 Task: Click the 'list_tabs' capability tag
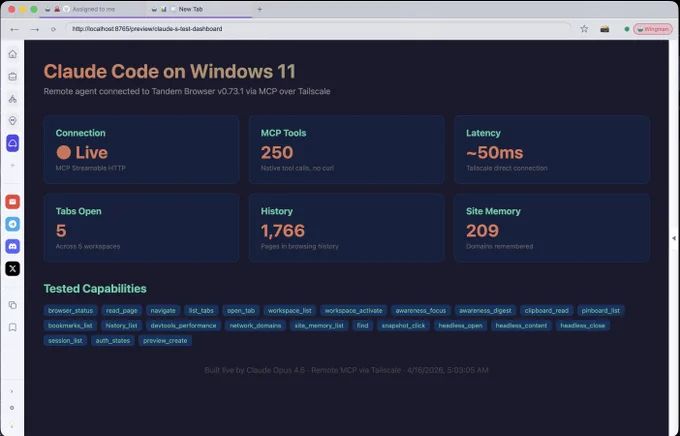pos(201,311)
